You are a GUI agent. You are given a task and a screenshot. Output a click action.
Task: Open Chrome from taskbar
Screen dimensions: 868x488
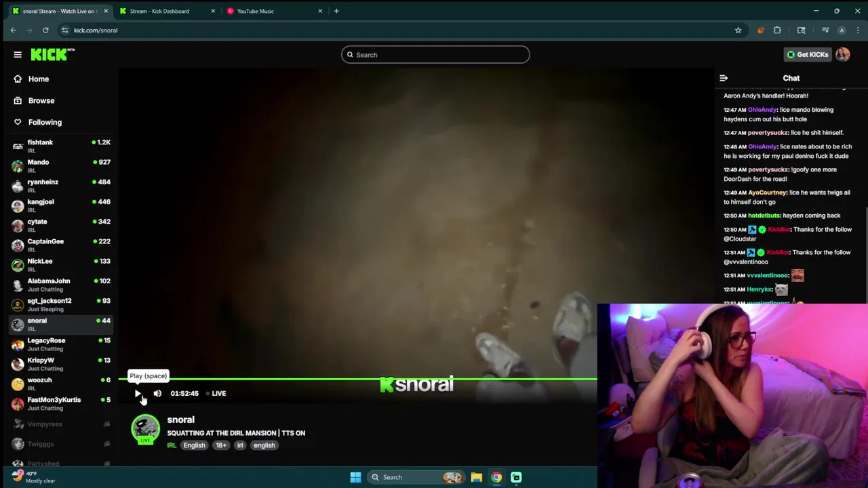496,477
